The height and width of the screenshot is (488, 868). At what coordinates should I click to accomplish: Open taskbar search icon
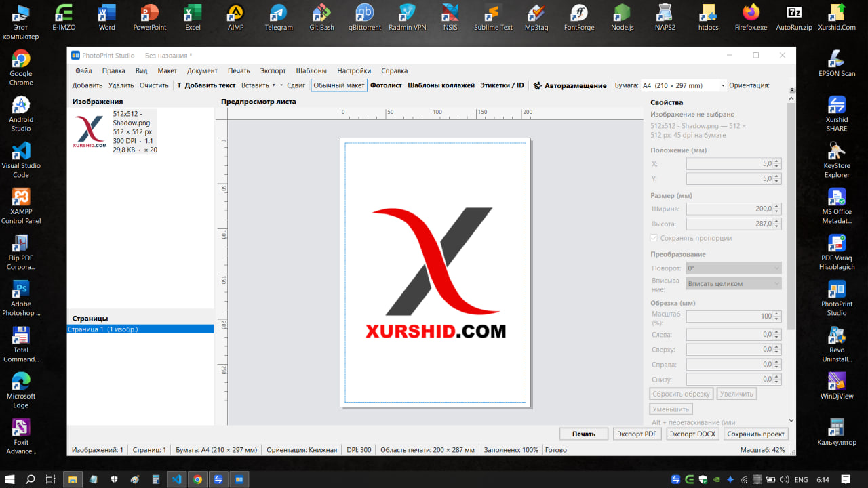30,479
